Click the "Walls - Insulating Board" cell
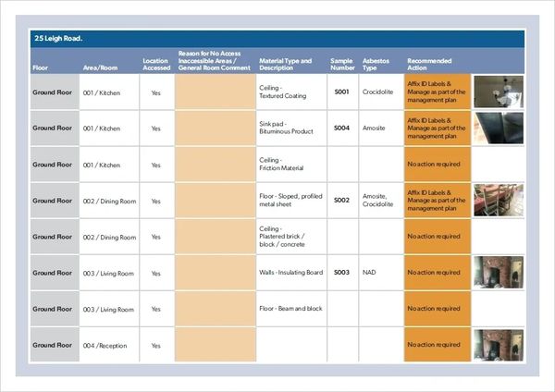This screenshot has width=555, height=392. click(291, 273)
